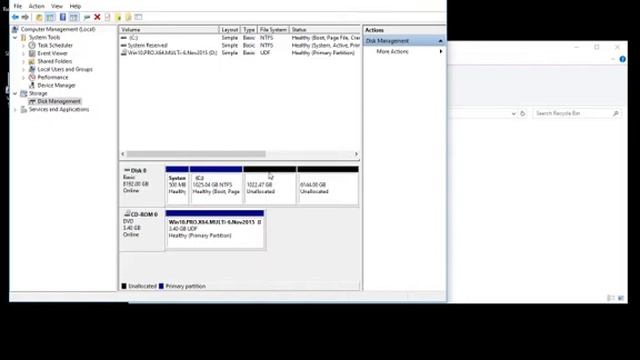
Task: Click the search magnifier in Recycle Bin window
Action: coord(616,113)
